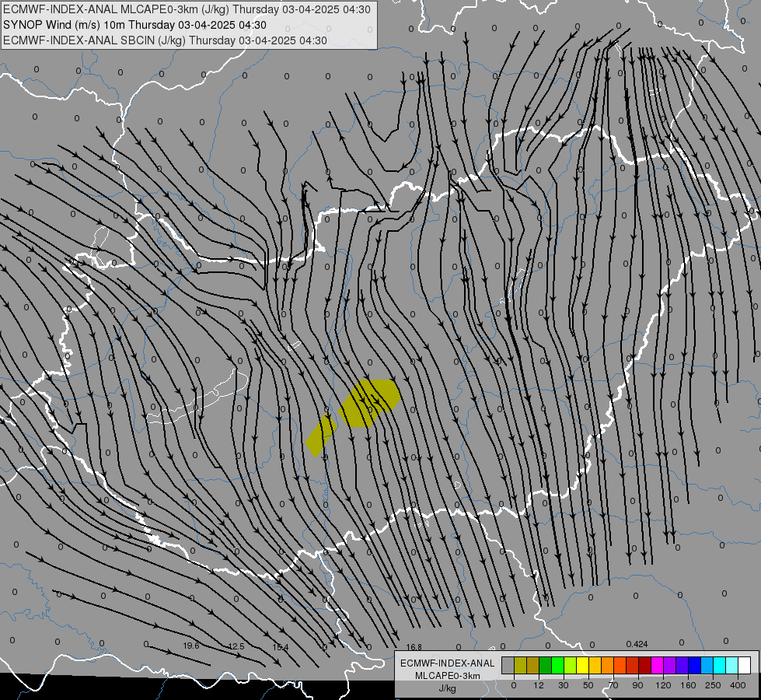Click the 16.8 value on the map
This screenshot has width=761, height=700.
pos(414,647)
